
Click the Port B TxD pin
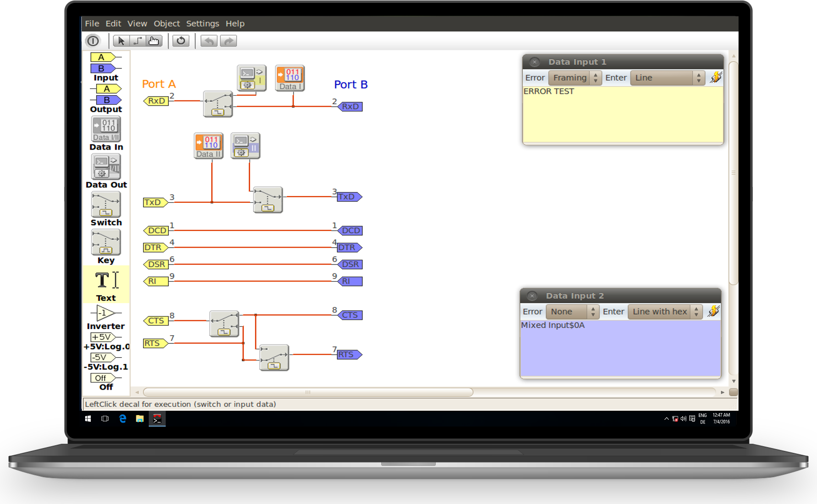pyautogui.click(x=350, y=197)
